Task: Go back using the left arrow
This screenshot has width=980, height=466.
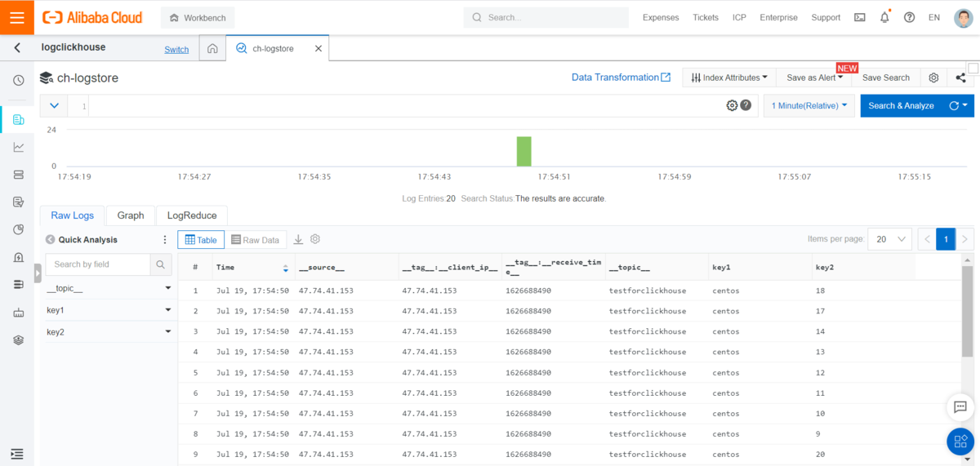Action: (17, 48)
